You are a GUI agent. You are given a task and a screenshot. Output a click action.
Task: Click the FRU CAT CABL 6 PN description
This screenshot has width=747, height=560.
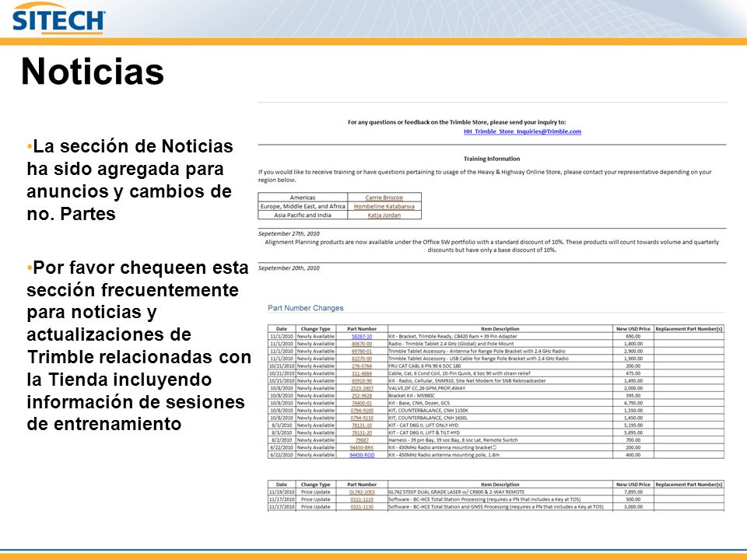425,366
